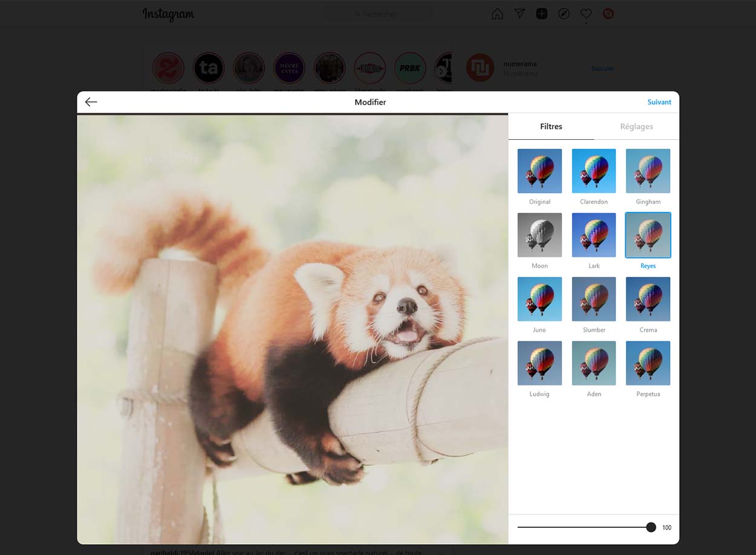This screenshot has height=555, width=756.
Task: Open Instagram home feed icon
Action: 497,14
